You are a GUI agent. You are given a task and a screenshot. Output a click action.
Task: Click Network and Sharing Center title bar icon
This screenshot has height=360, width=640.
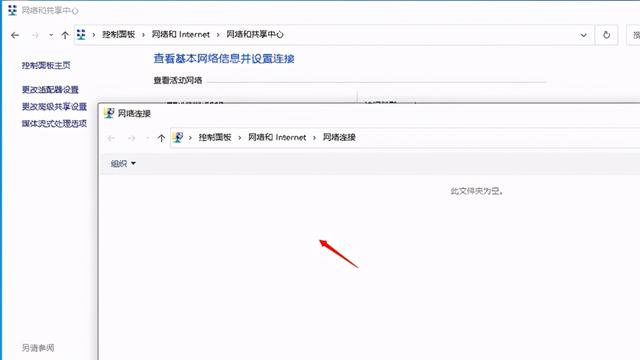pos(12,11)
